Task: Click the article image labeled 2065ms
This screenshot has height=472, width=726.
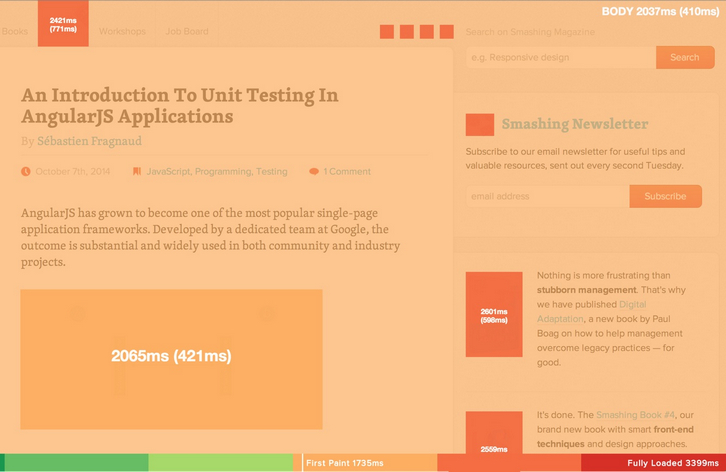Action: tap(171, 358)
